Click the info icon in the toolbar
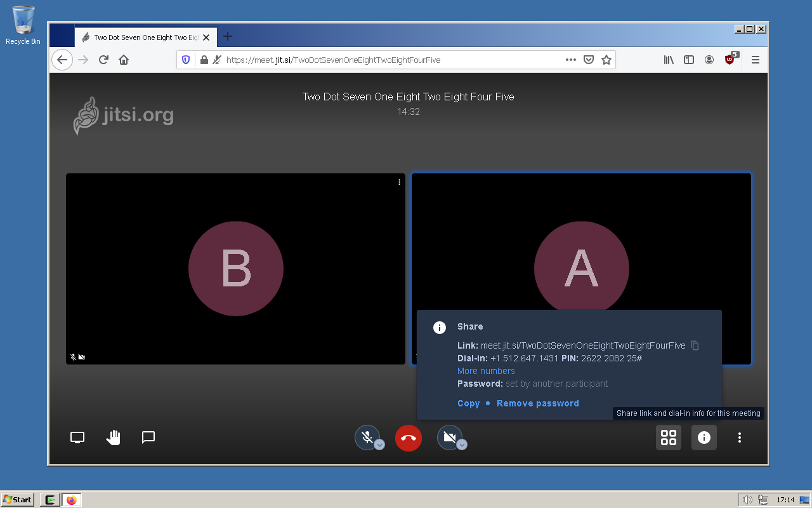The height and width of the screenshot is (508, 812). tap(704, 438)
